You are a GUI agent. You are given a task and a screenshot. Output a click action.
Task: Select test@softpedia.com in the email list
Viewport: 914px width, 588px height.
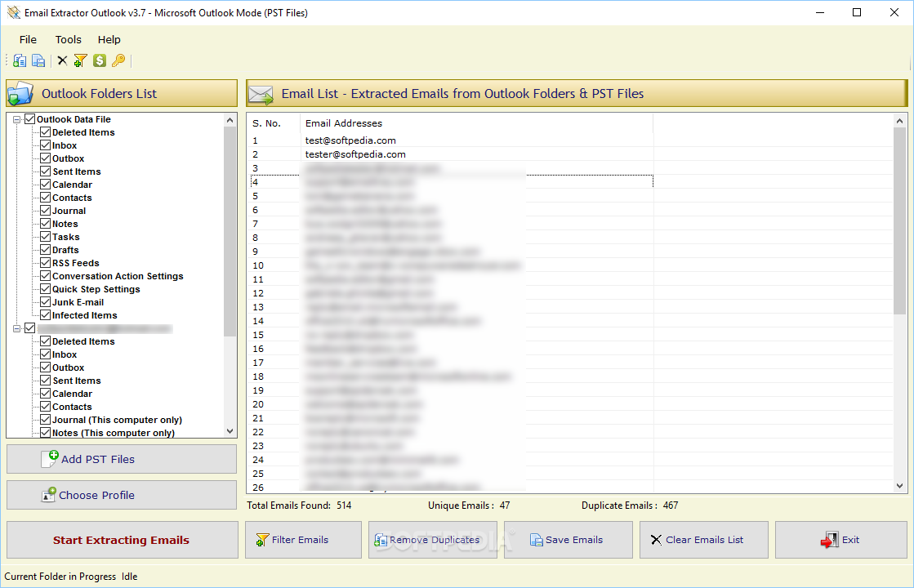pyautogui.click(x=350, y=140)
